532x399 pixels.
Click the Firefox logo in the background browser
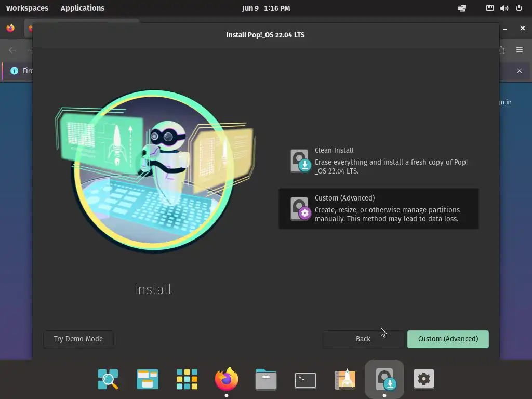[x=10, y=28]
